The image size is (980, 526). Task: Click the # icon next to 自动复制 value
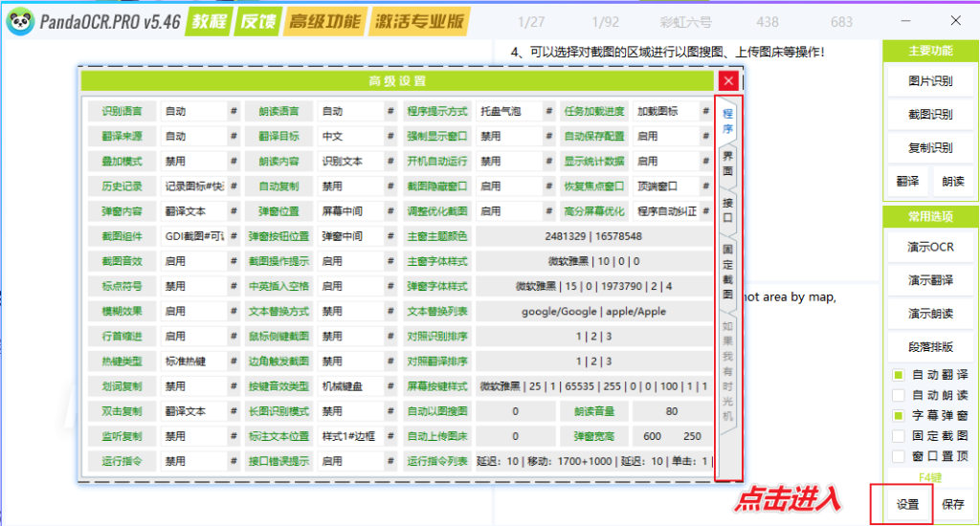point(390,186)
